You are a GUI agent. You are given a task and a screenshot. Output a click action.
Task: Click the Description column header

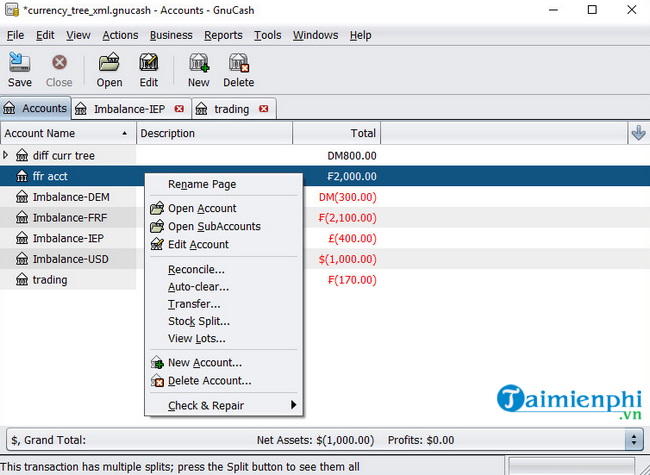click(214, 133)
